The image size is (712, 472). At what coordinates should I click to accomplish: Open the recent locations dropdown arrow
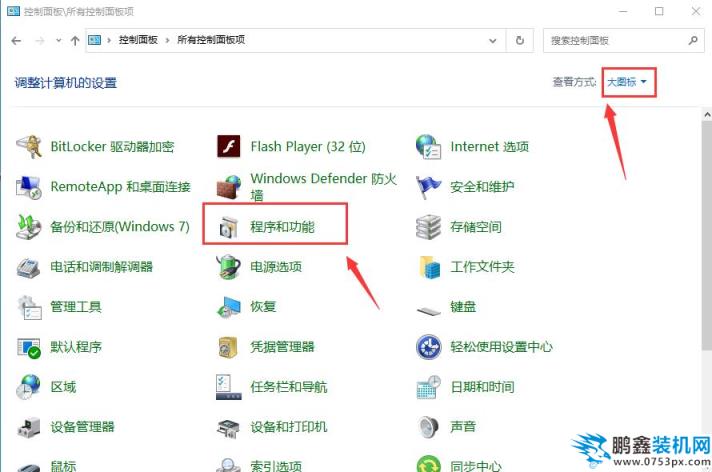[59, 40]
